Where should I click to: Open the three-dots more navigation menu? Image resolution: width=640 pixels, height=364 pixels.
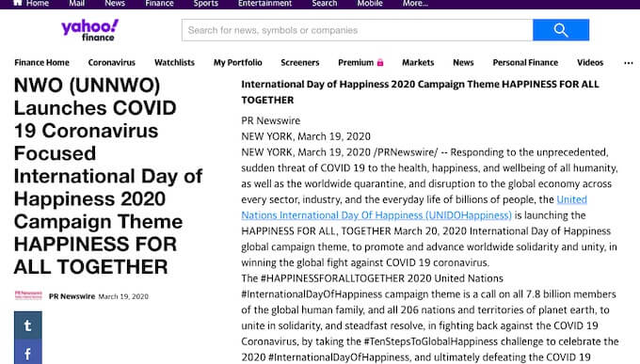click(629, 63)
